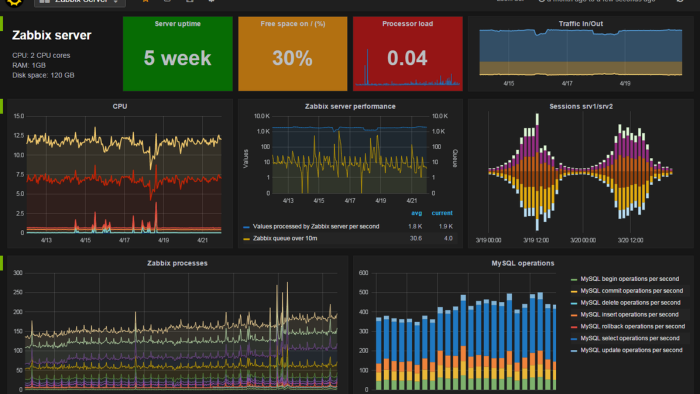Toggle MySQL begin operations per second series
This screenshot has height=394, width=700.
(x=629, y=279)
